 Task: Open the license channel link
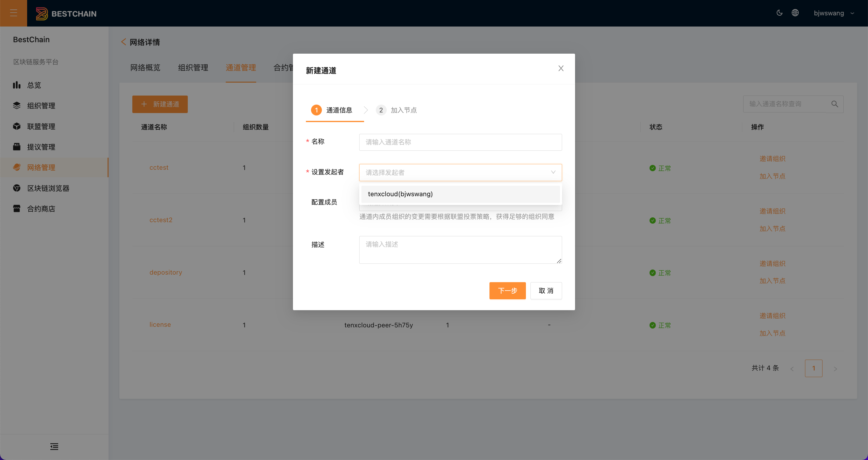160,325
